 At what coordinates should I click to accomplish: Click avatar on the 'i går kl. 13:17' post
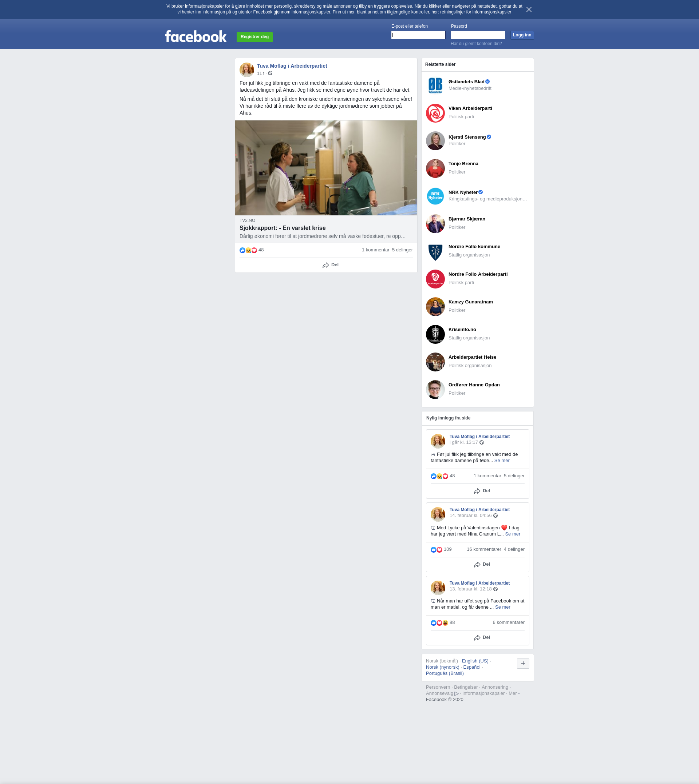tap(438, 441)
